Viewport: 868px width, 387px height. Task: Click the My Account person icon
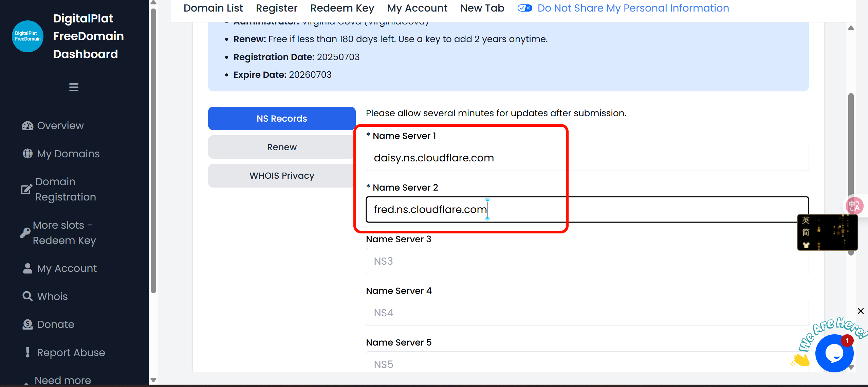27,268
